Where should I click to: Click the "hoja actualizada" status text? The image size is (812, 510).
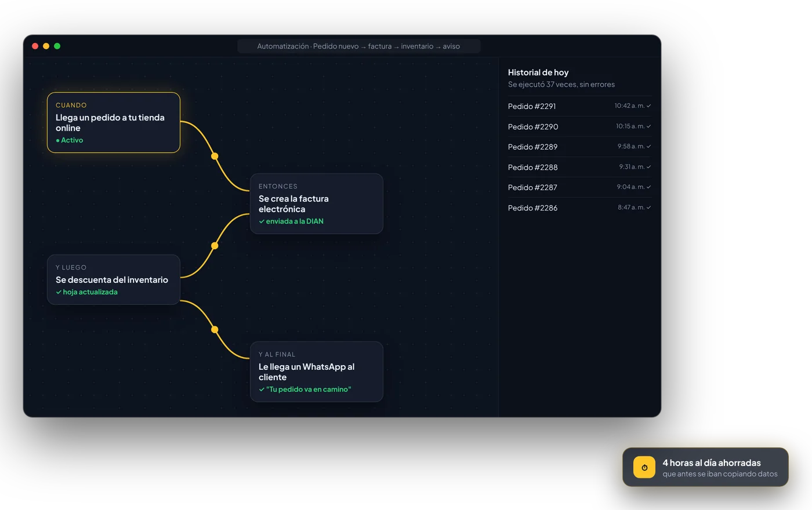click(x=90, y=292)
